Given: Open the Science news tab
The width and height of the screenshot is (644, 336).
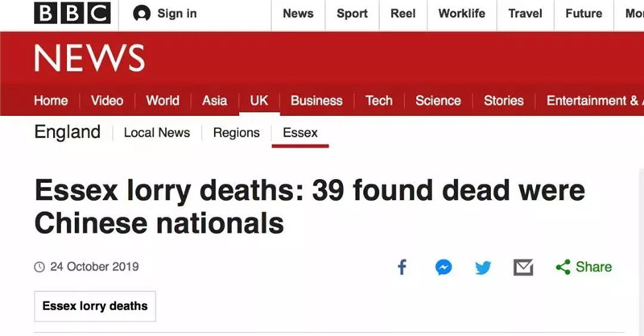Looking at the screenshot, I should (438, 101).
